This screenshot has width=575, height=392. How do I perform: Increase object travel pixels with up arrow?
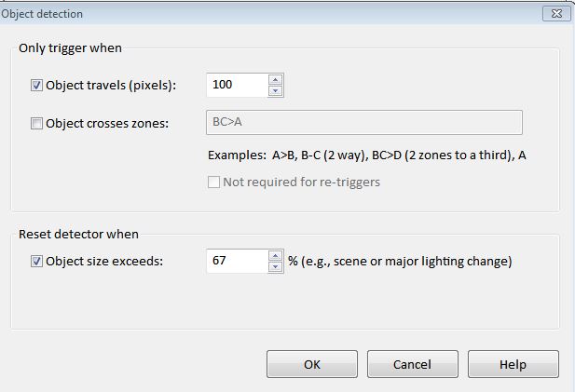275,80
